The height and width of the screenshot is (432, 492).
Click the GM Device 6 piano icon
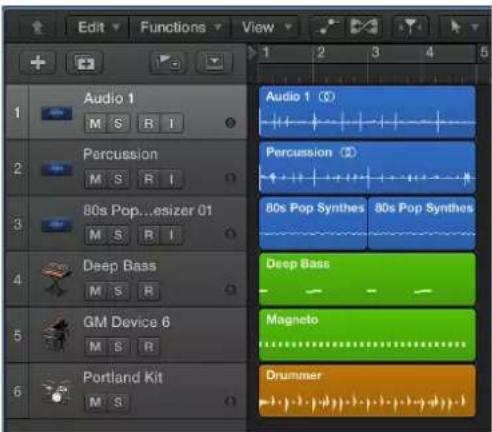tap(56, 335)
